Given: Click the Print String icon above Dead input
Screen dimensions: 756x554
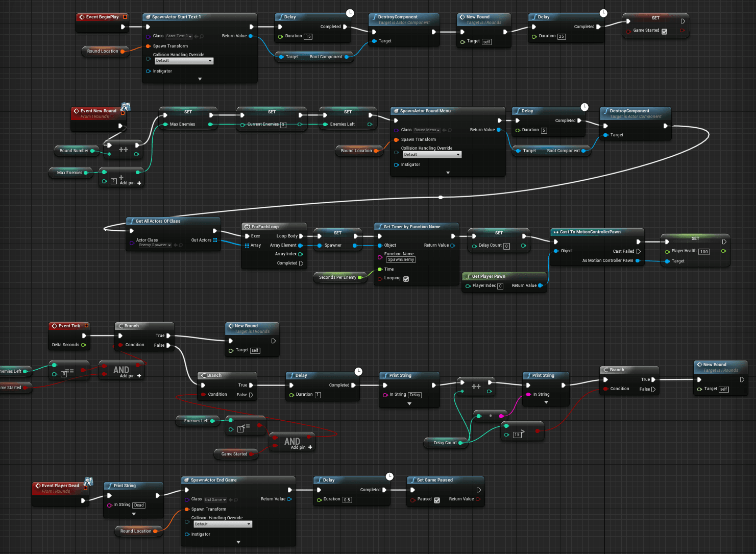Looking at the screenshot, I should coord(111,486).
